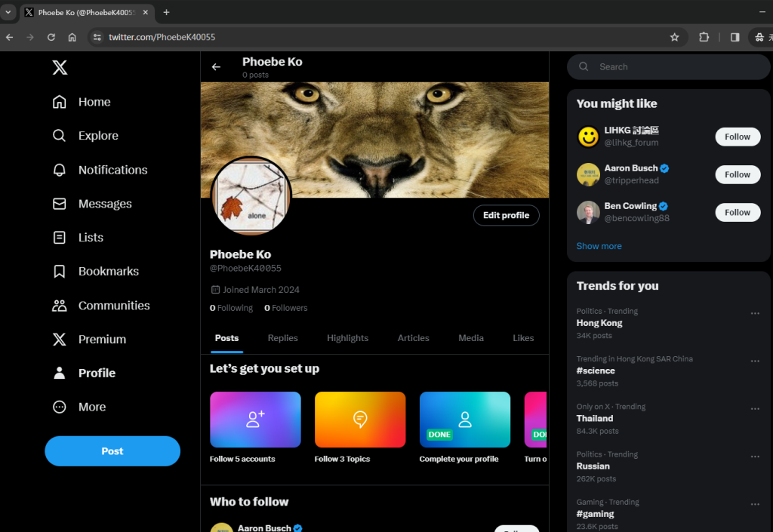Switch to the Media tab
Screen dimensions: 773x532
pyautogui.click(x=471, y=338)
